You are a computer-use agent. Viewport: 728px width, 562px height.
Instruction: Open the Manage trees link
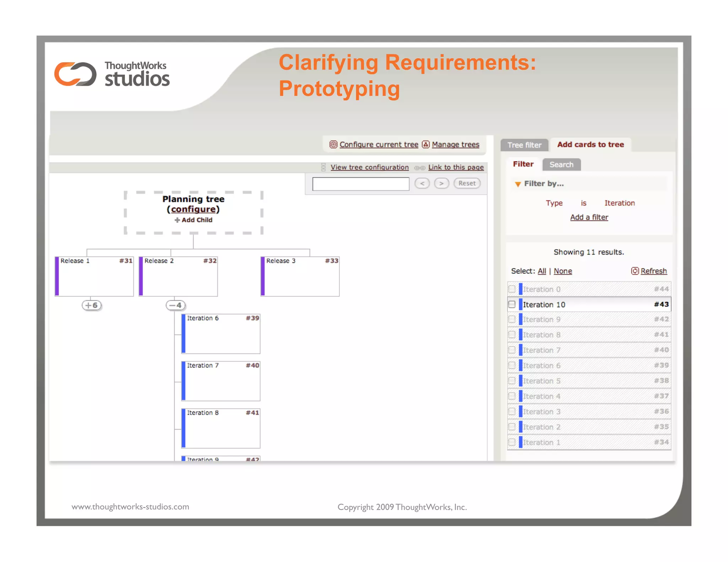pos(456,145)
